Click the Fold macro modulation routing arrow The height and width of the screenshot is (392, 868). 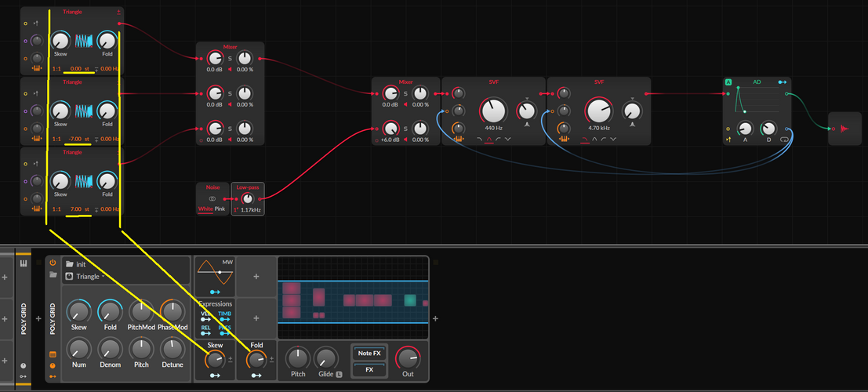(256, 376)
